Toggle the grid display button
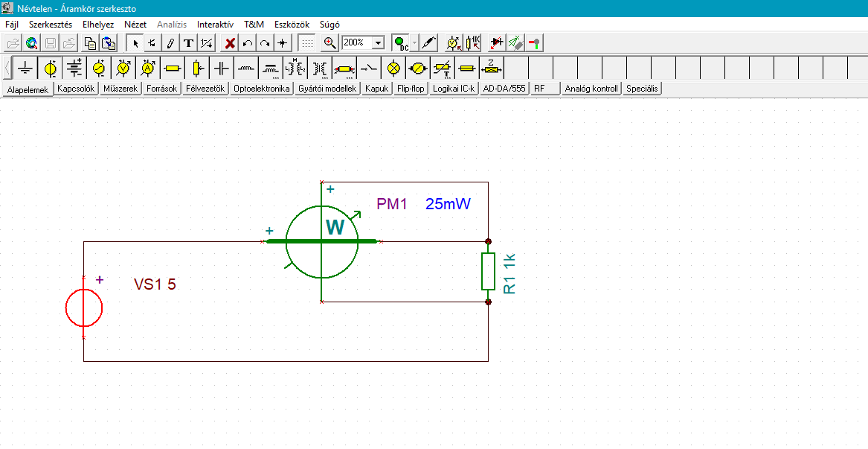Viewport: 868px width, 449px height. pyautogui.click(x=306, y=43)
